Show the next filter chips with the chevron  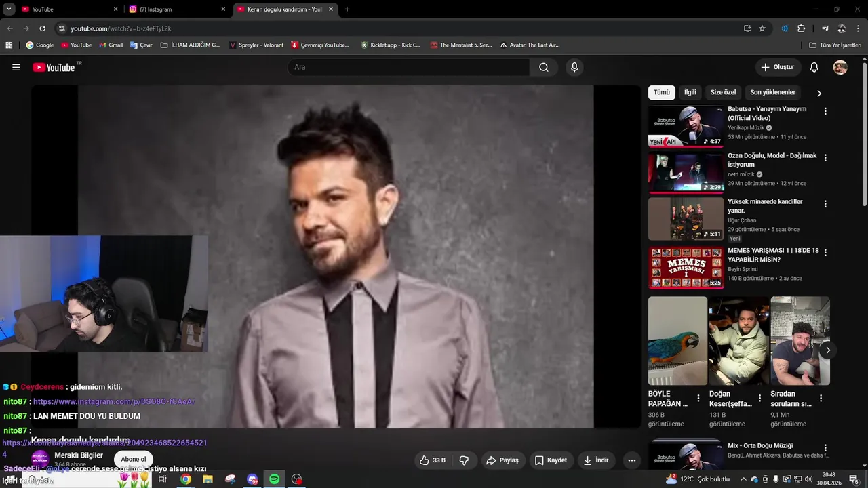819,94
